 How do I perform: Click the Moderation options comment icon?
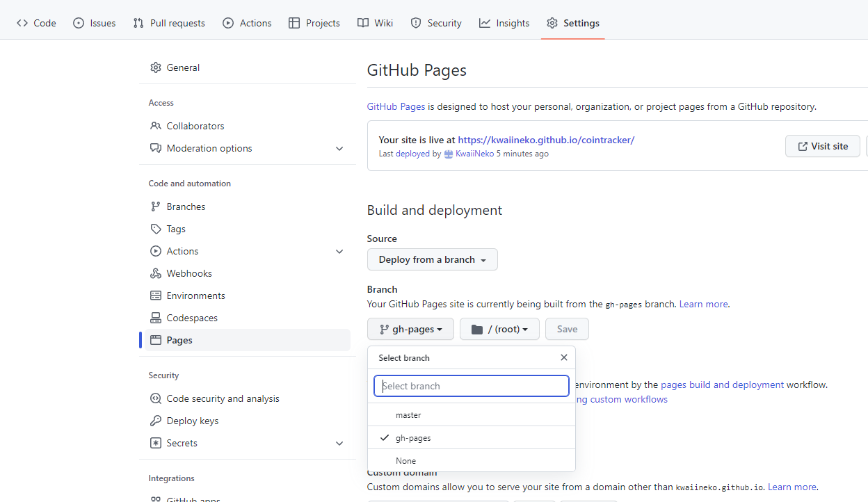tap(156, 148)
